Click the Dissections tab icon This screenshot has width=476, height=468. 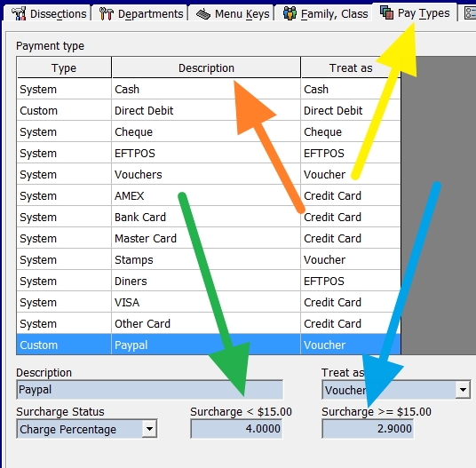(19, 13)
